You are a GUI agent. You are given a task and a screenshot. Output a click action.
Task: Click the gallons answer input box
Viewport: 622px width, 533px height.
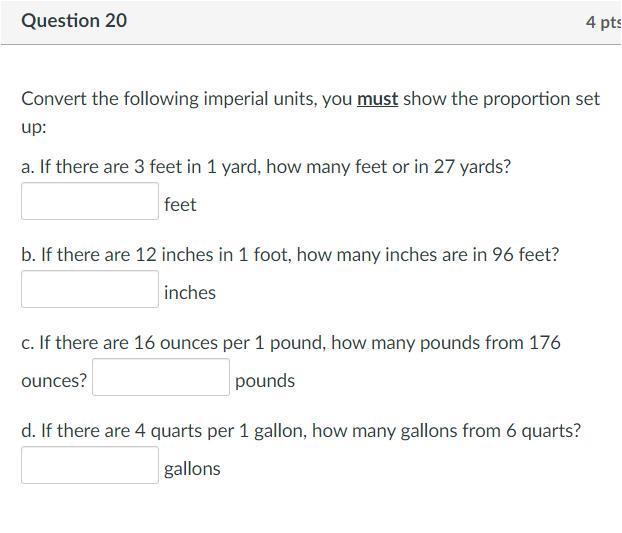point(90,466)
